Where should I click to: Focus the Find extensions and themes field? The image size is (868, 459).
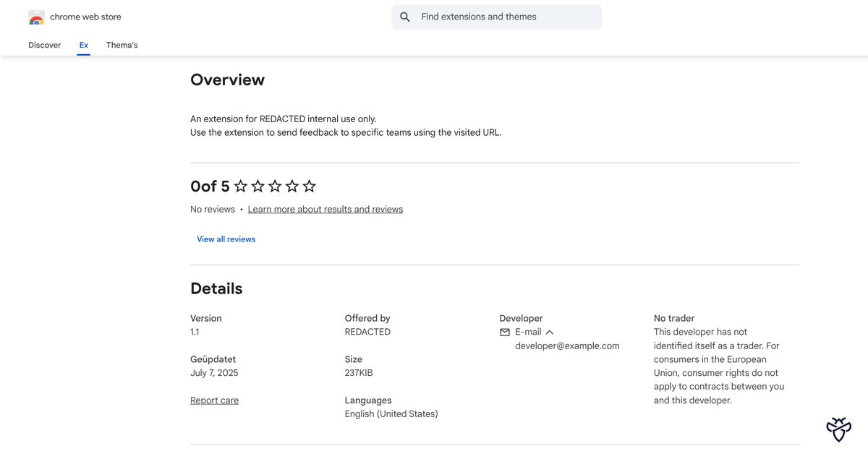coord(497,17)
